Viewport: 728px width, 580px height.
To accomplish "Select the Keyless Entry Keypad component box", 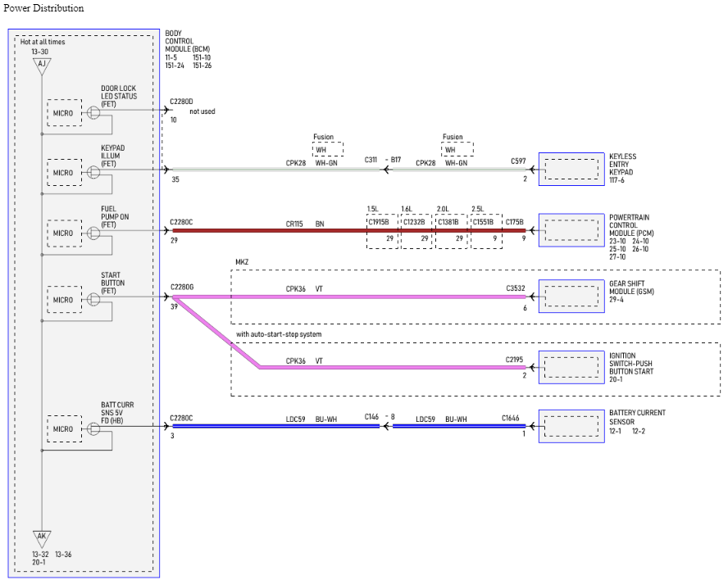I will 571,170.
